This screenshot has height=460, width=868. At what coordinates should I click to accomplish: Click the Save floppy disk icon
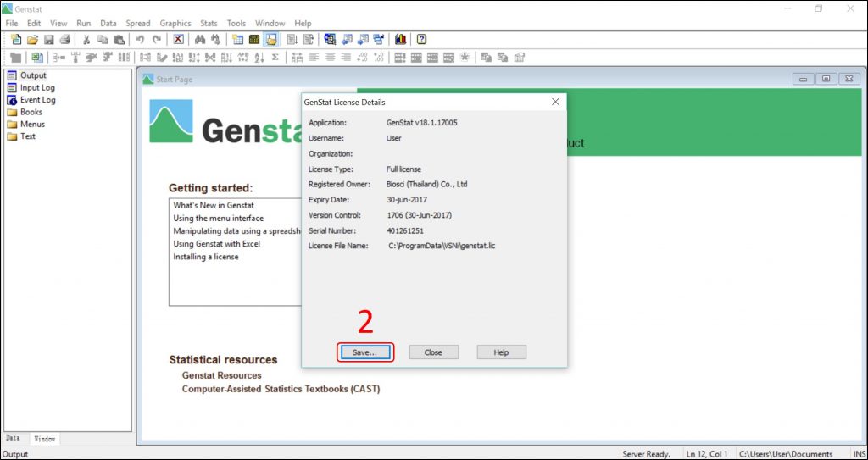48,39
